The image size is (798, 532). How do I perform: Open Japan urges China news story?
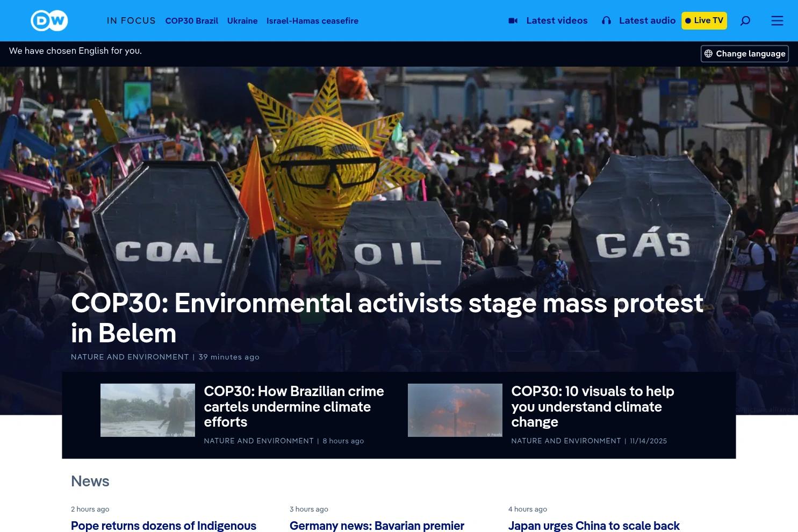pos(594,526)
